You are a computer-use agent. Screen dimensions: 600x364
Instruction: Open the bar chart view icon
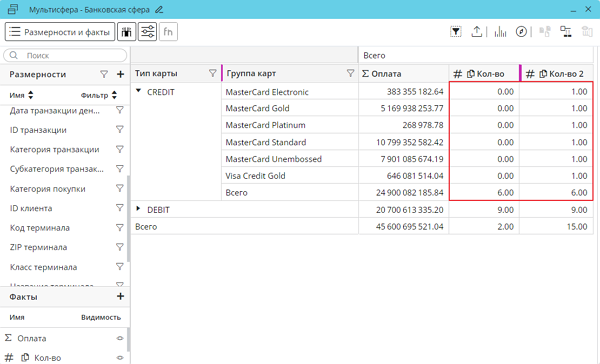point(500,32)
